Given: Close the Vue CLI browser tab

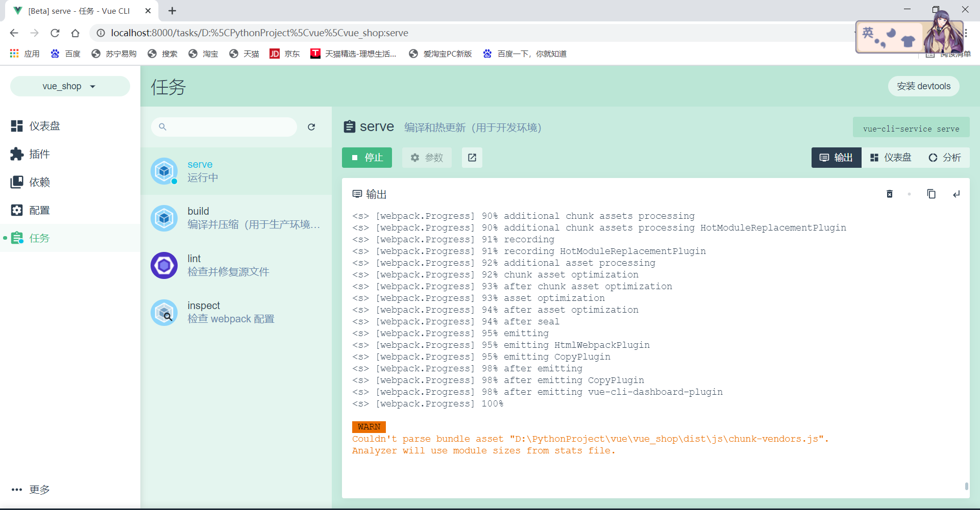Looking at the screenshot, I should tap(148, 11).
